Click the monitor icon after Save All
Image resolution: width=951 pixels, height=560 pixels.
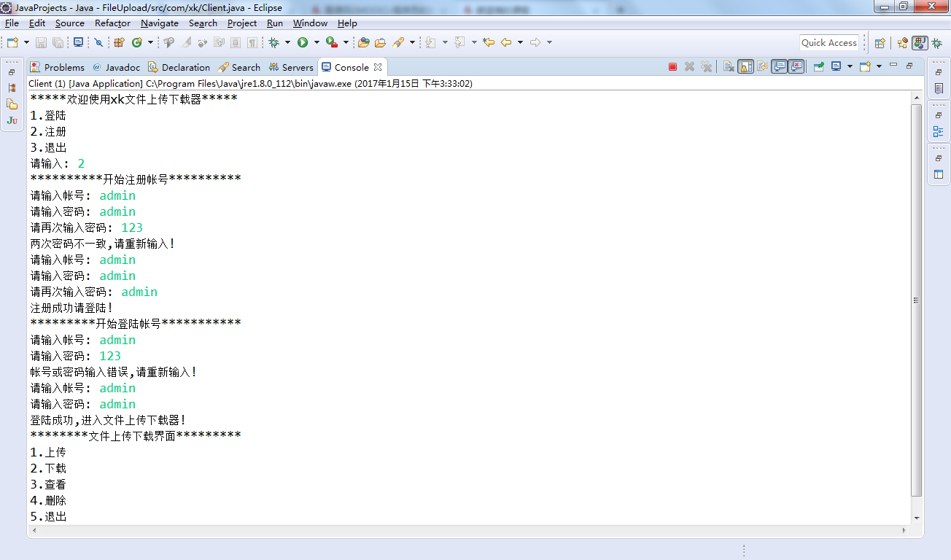coord(78,42)
